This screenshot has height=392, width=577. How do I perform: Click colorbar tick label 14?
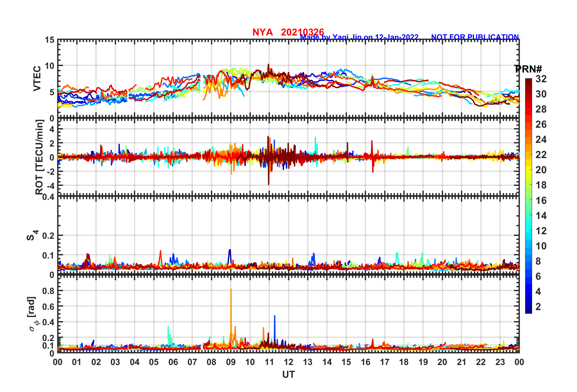(x=541, y=216)
